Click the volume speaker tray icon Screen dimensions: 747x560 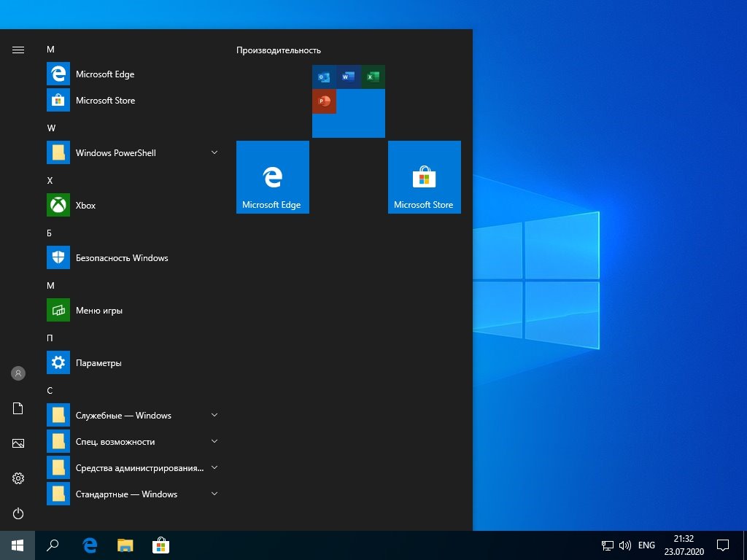625,545
